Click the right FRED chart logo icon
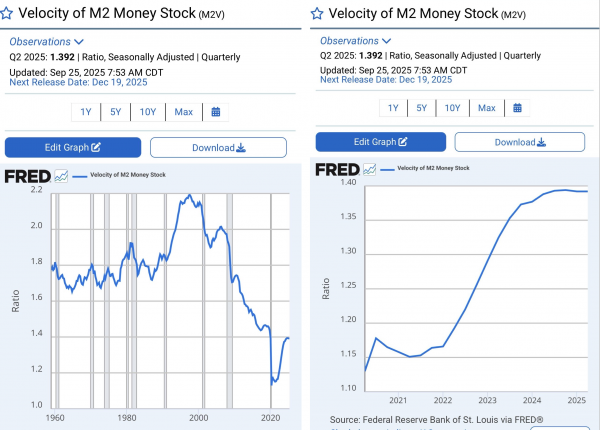The image size is (600, 430). tap(369, 169)
